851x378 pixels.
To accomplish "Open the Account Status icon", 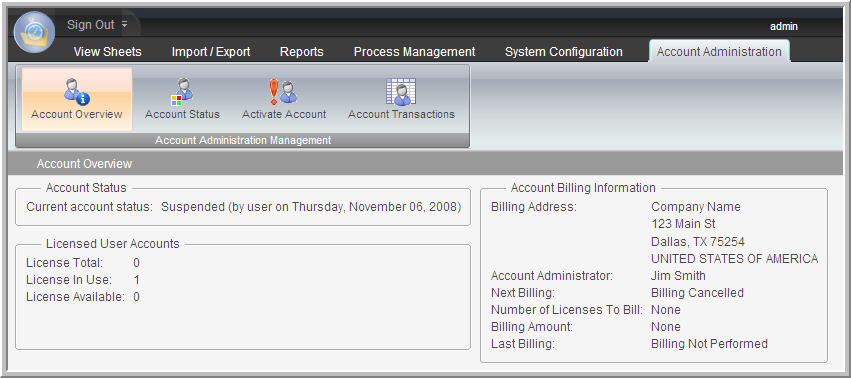I will (182, 91).
